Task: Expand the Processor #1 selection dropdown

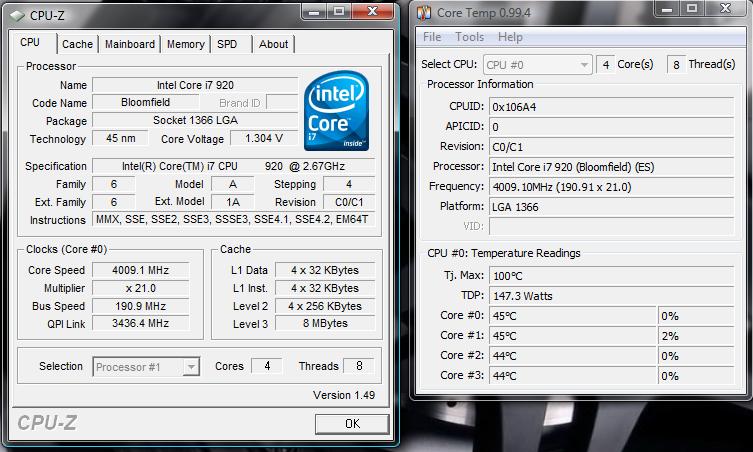Action: pyautogui.click(x=191, y=367)
